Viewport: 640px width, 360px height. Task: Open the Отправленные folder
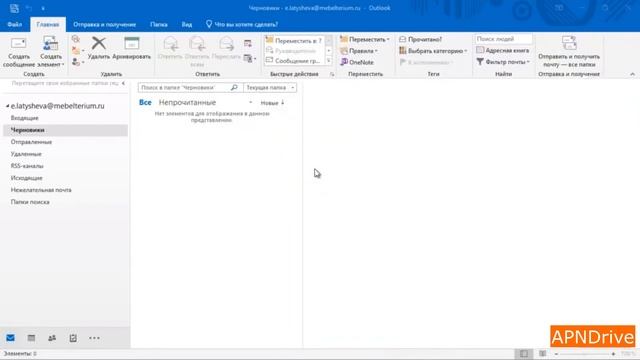31,142
